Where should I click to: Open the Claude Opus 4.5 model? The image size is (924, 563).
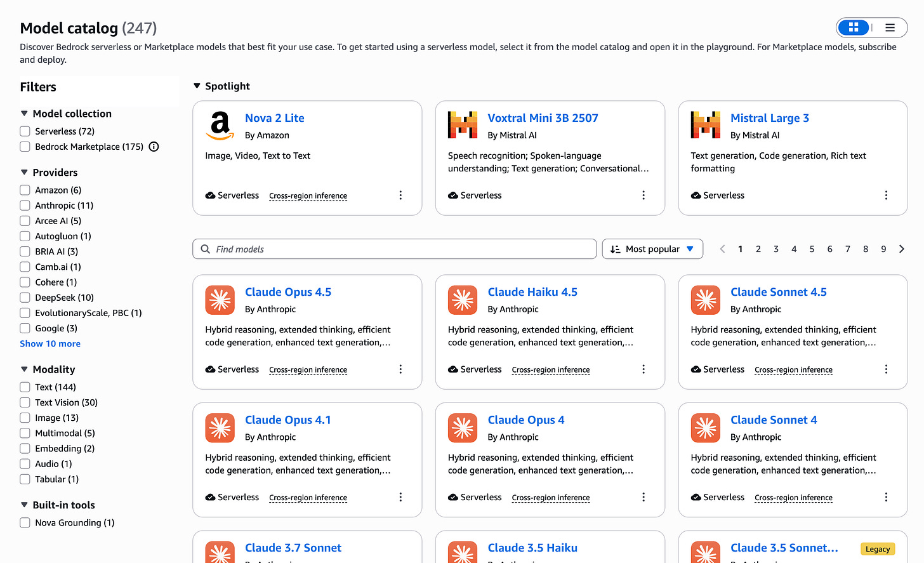click(x=288, y=292)
